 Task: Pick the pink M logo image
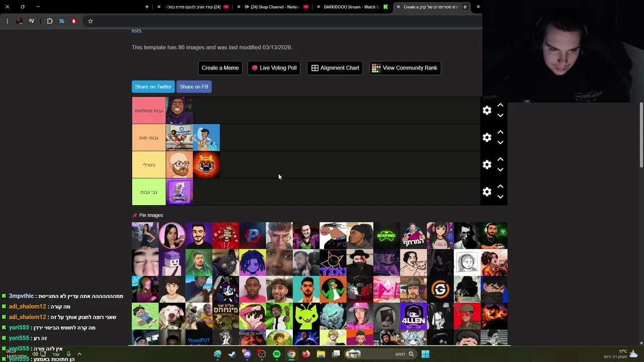point(386,289)
